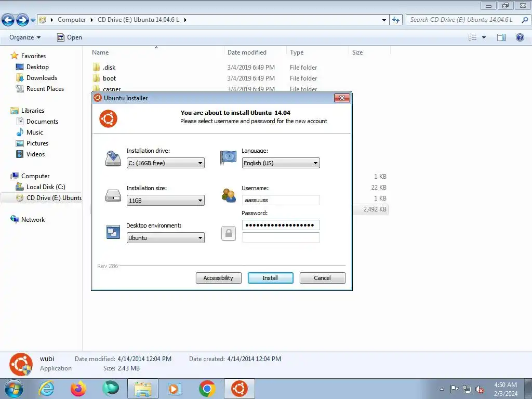Change view with the view icon

coord(473,37)
